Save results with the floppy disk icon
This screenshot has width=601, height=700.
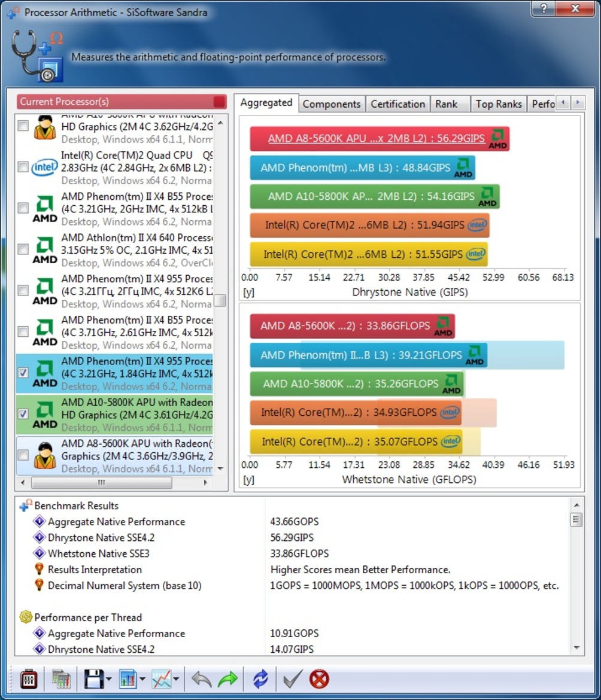tap(94, 680)
